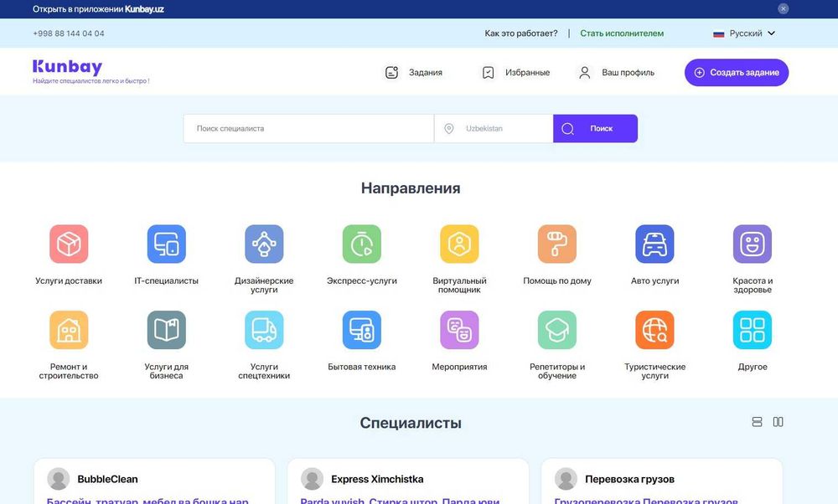Click the Авто услуги label
The height and width of the screenshot is (504, 838).
pos(654,280)
